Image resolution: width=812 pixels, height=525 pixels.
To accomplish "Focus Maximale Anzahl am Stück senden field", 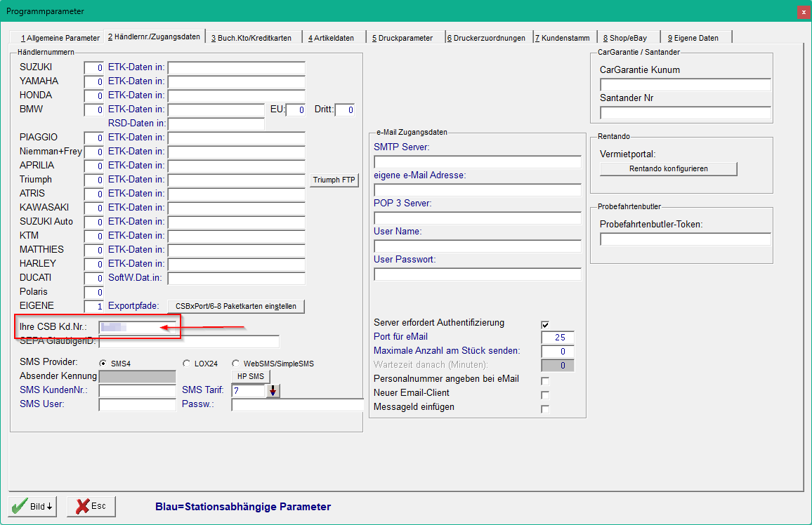I will pos(558,352).
